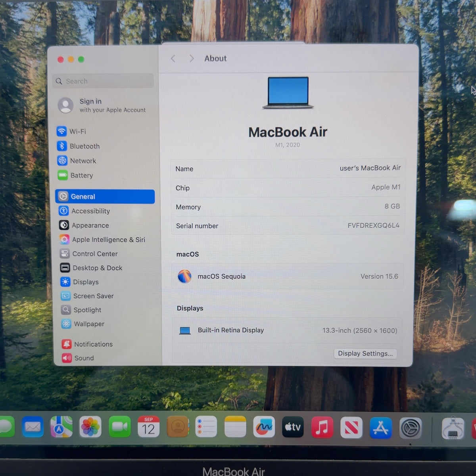
Task: Click the Apple M1 chip value
Action: (386, 187)
